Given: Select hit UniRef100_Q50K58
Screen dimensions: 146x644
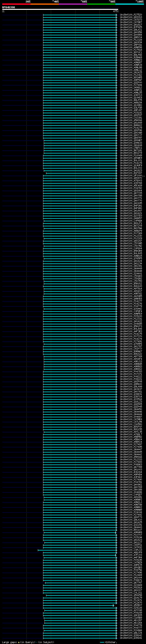Looking at the screenshot, I should point(131,595).
